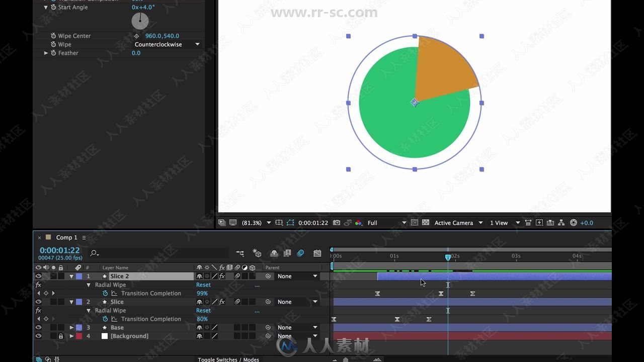
Task: Click the parent pick whip for Slice 2
Action: [268, 276]
